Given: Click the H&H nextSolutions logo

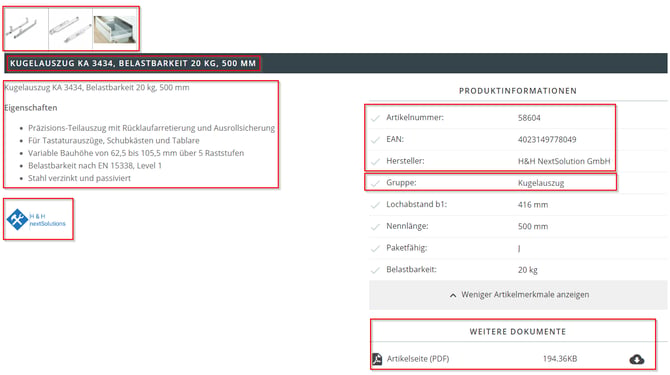Looking at the screenshot, I should click(x=36, y=220).
